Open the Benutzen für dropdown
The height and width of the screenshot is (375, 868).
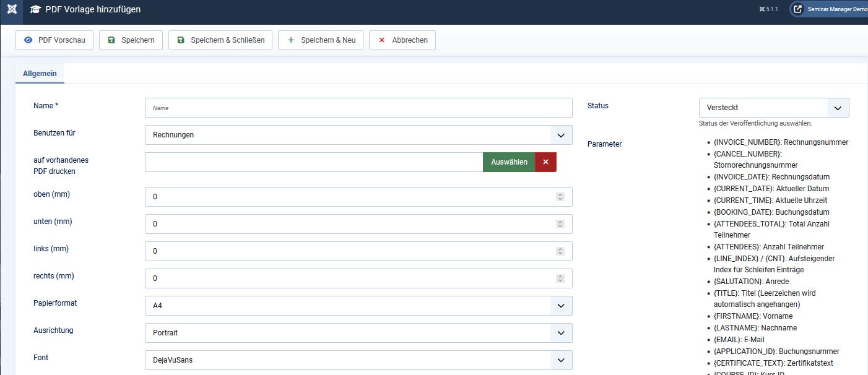(x=358, y=135)
